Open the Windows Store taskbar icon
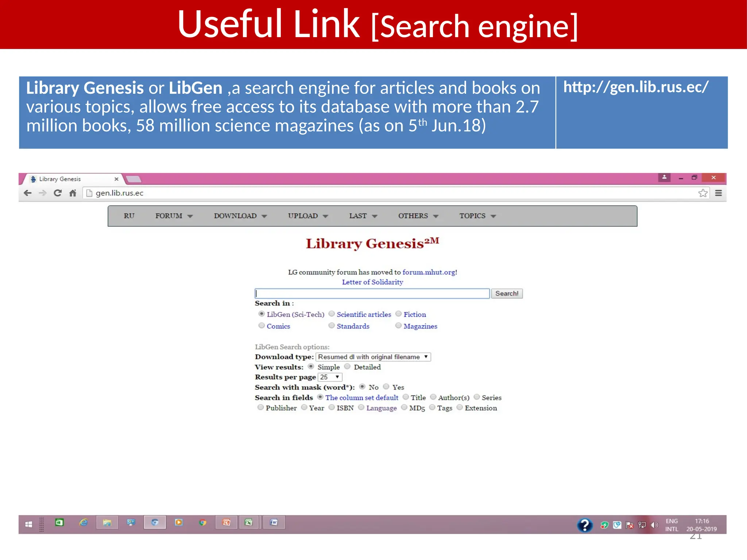 pyautogui.click(x=59, y=522)
